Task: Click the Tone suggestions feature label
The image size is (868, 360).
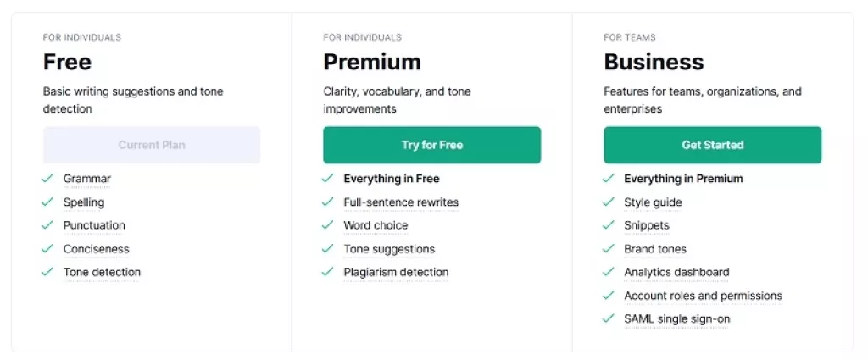Action: pos(389,249)
